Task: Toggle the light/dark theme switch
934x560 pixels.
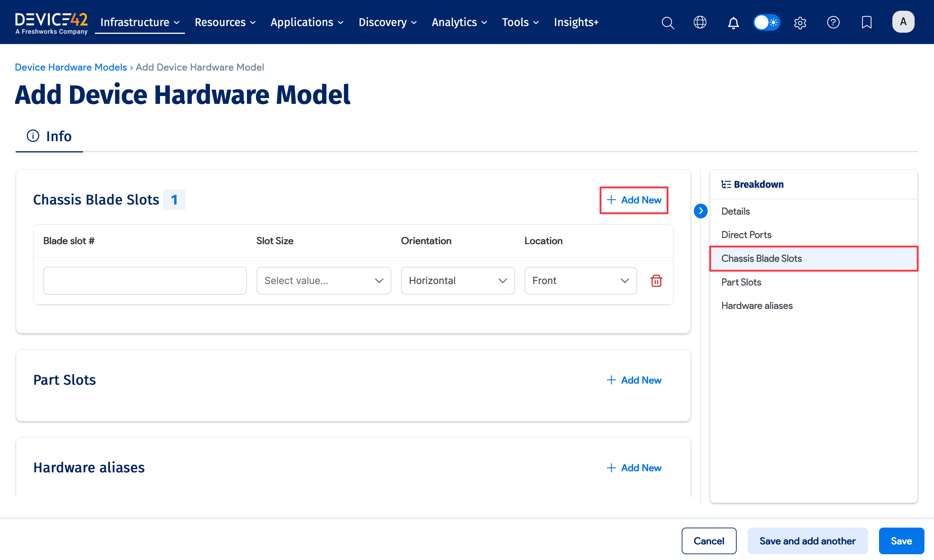Action: click(766, 23)
